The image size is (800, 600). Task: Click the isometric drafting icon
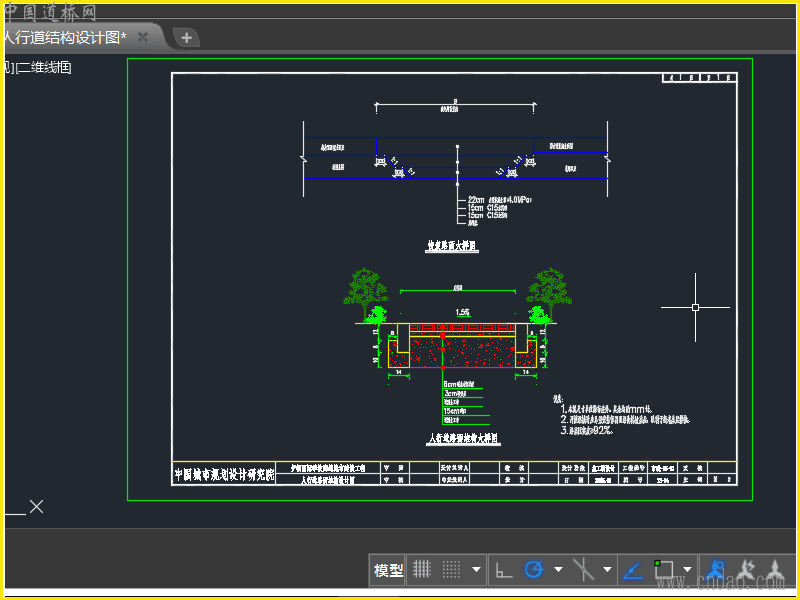tap(583, 570)
